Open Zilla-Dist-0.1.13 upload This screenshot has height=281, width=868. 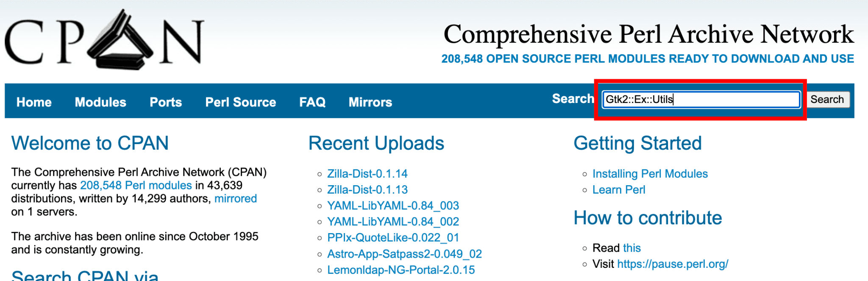click(367, 189)
